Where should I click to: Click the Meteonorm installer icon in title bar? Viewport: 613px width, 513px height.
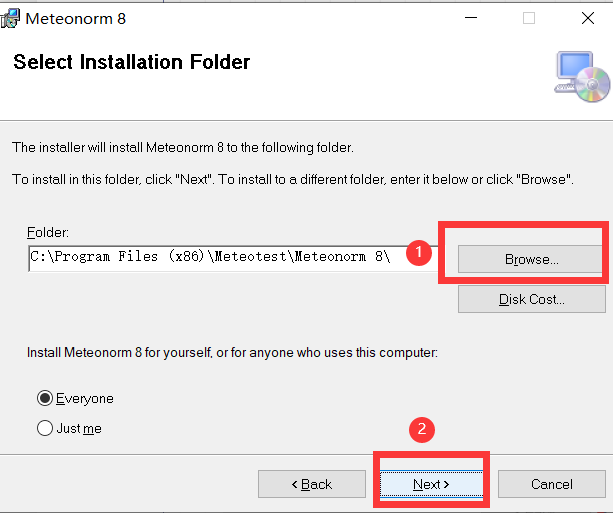click(10, 18)
